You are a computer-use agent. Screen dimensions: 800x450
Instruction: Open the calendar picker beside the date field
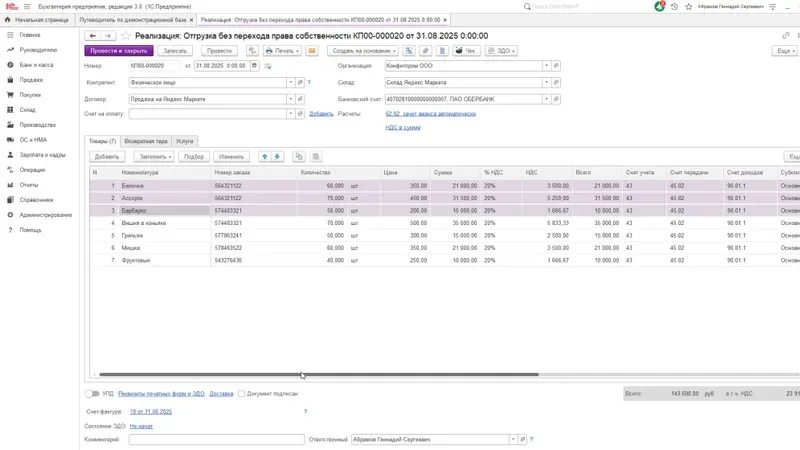tap(254, 66)
